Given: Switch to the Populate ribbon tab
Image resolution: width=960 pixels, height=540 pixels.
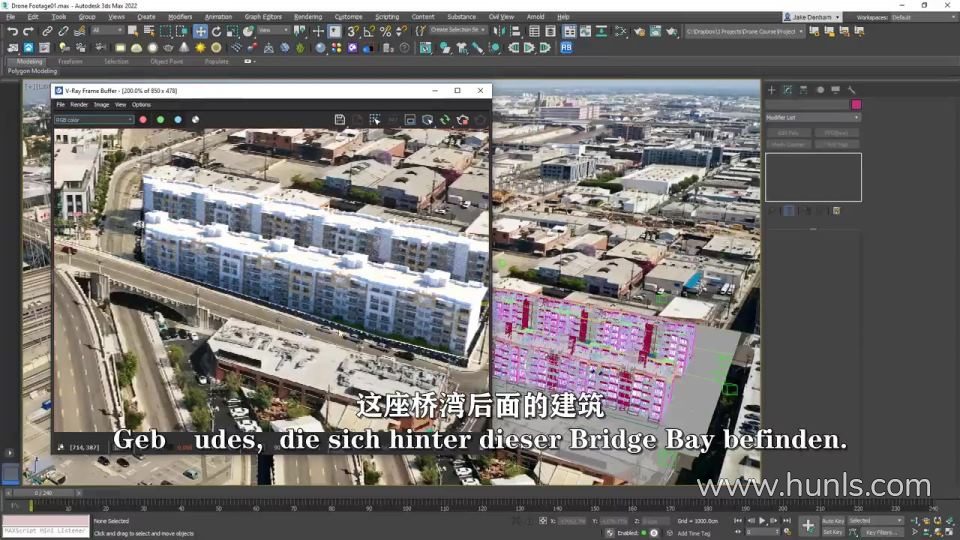Looking at the screenshot, I should coord(216,61).
